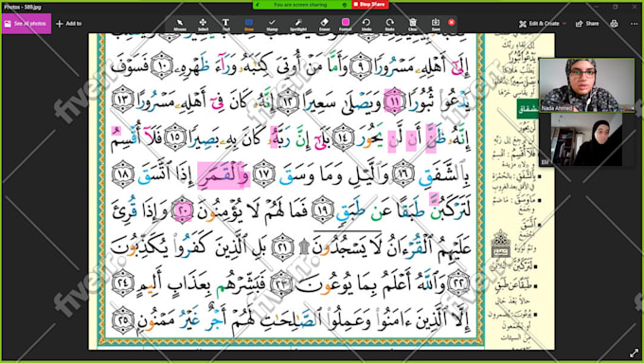Clear all annotations
This screenshot has height=363, width=644.
click(413, 25)
